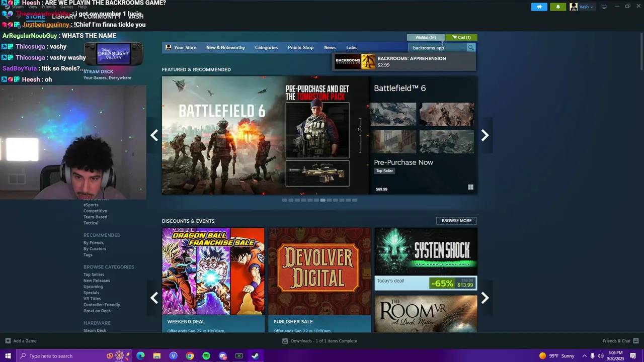Image resolution: width=644 pixels, height=362 pixels.
Task: Click the featured carousel right arrow
Action: [485, 135]
